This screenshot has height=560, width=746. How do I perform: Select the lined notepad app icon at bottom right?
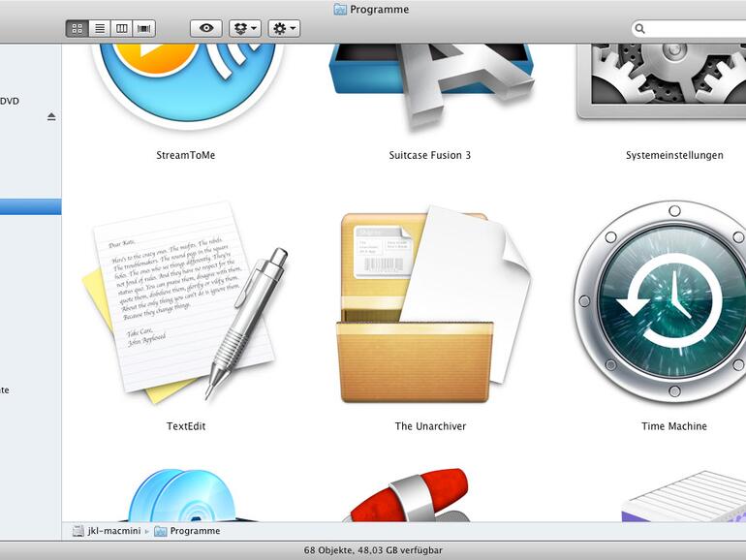pyautogui.click(x=684, y=496)
